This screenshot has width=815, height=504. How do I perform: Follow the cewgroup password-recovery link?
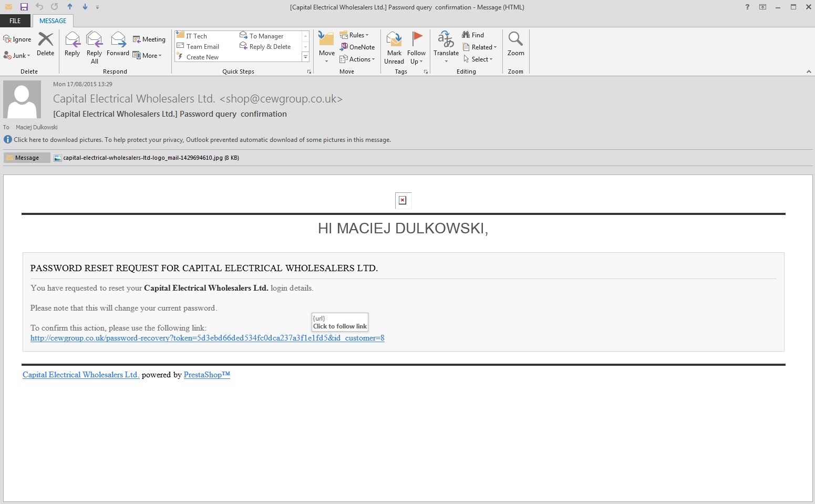[208, 338]
